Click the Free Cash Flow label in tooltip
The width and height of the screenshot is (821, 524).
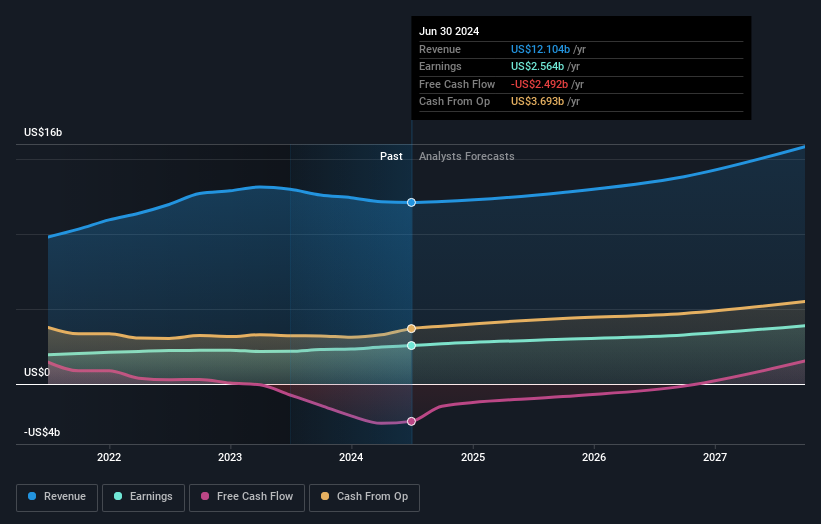point(457,84)
